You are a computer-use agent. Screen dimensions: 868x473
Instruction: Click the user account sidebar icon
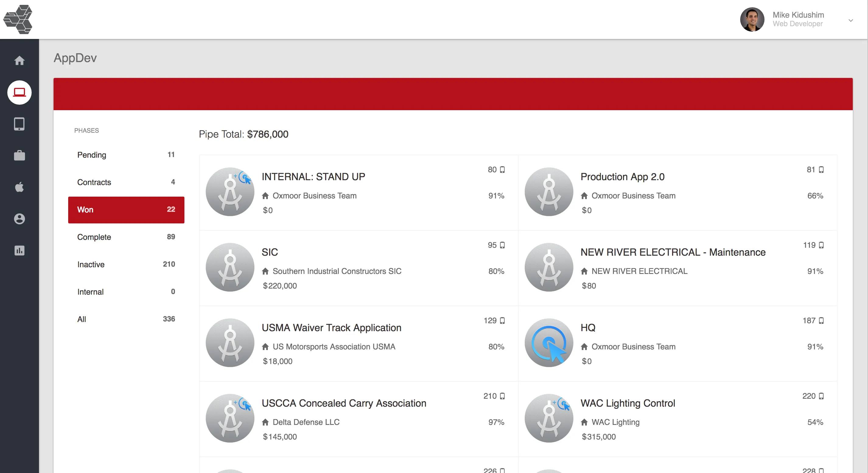tap(19, 219)
